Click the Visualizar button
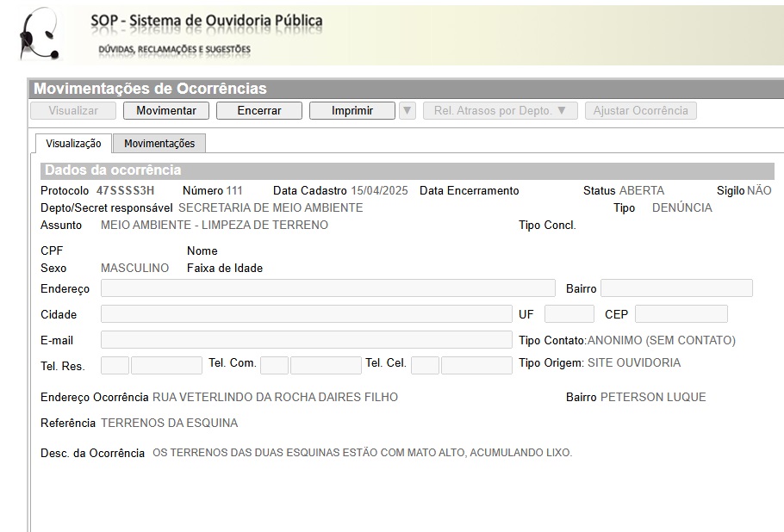This screenshot has width=784, height=532. point(73,111)
